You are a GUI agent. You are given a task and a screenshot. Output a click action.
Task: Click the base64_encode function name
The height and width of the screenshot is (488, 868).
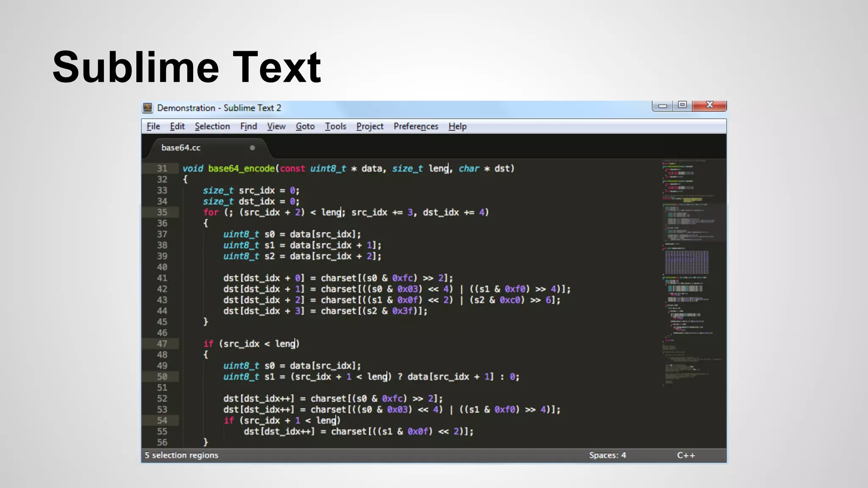click(x=242, y=169)
